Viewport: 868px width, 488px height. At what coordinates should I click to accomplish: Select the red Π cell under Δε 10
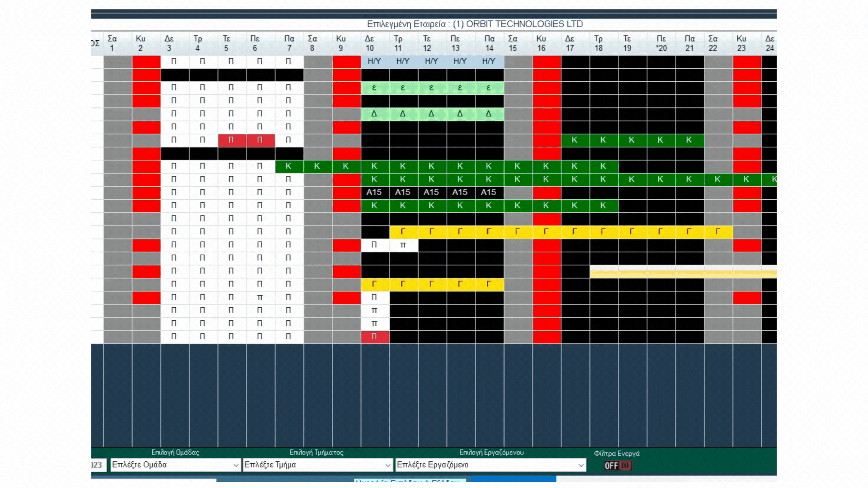pyautogui.click(x=374, y=337)
